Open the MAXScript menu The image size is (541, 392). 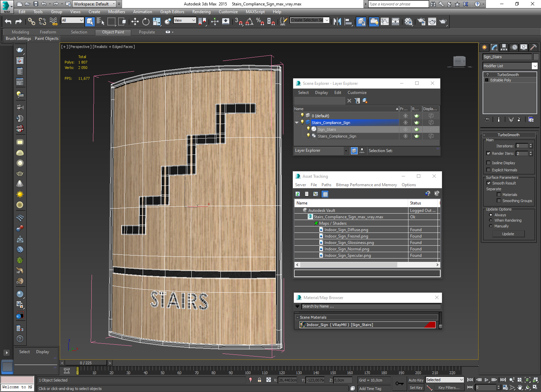[255, 12]
